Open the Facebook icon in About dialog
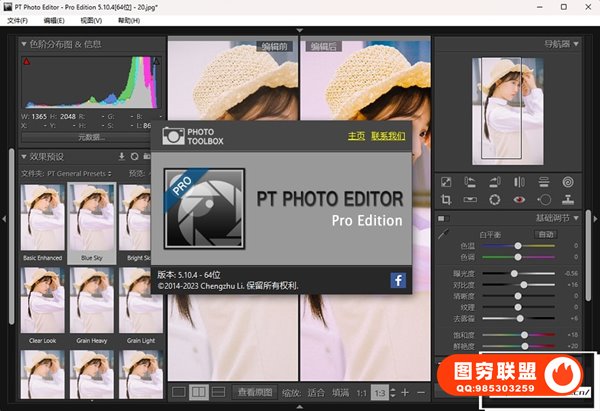600x411 pixels. click(x=397, y=281)
